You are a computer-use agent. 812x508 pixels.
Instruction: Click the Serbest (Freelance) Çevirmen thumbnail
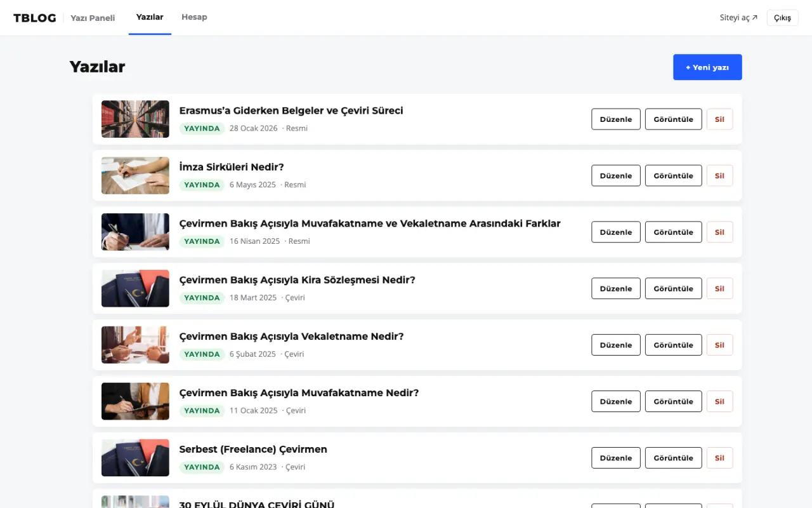135,458
